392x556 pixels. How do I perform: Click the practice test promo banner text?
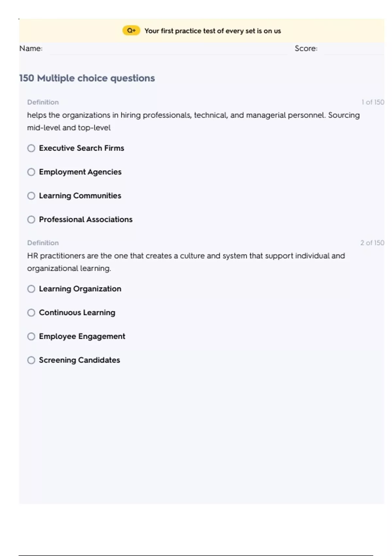[x=212, y=31]
